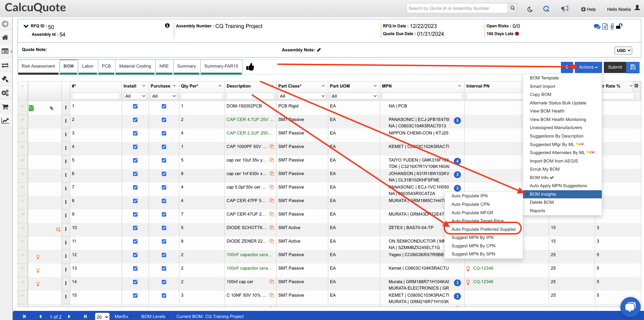Go to last page arrow

(85, 317)
